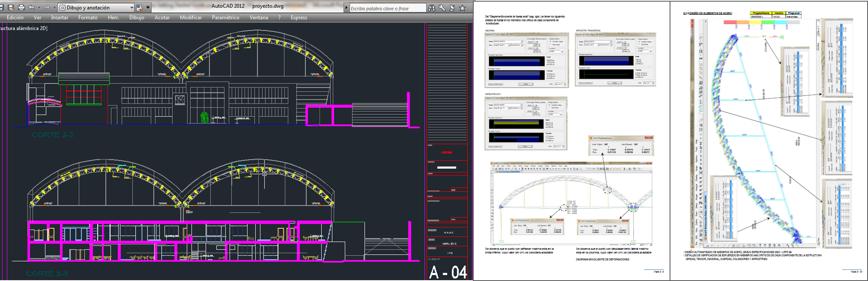Open the satellite dish Communication Center icon
Image resolution: width=868 pixels, height=281 pixels.
tap(452, 8)
